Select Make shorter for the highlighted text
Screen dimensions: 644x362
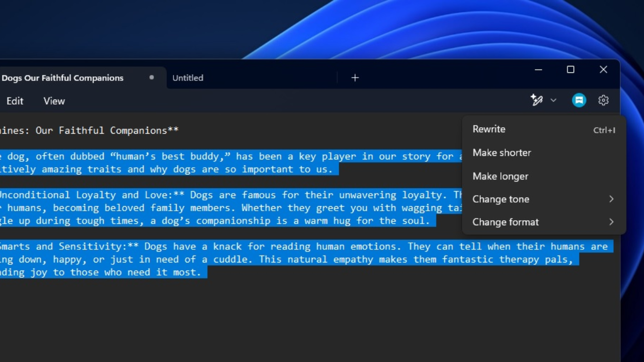[x=502, y=152]
